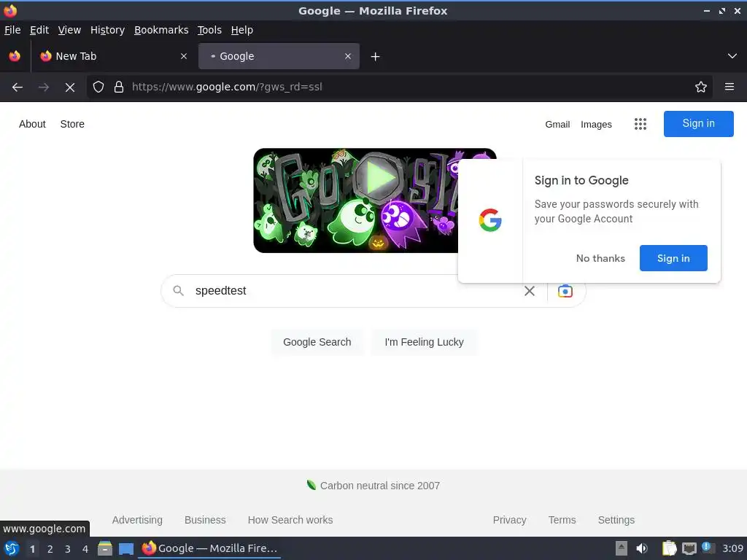The height and width of the screenshot is (560, 747).
Task: Open the History menu
Action: click(108, 30)
